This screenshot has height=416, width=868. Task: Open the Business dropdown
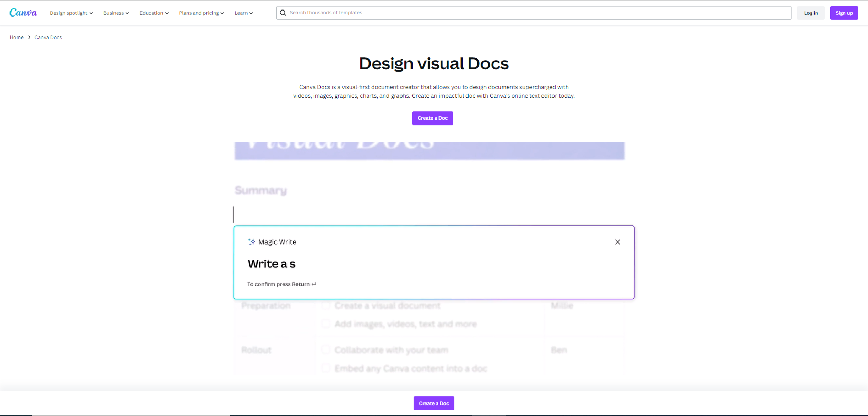coord(116,13)
